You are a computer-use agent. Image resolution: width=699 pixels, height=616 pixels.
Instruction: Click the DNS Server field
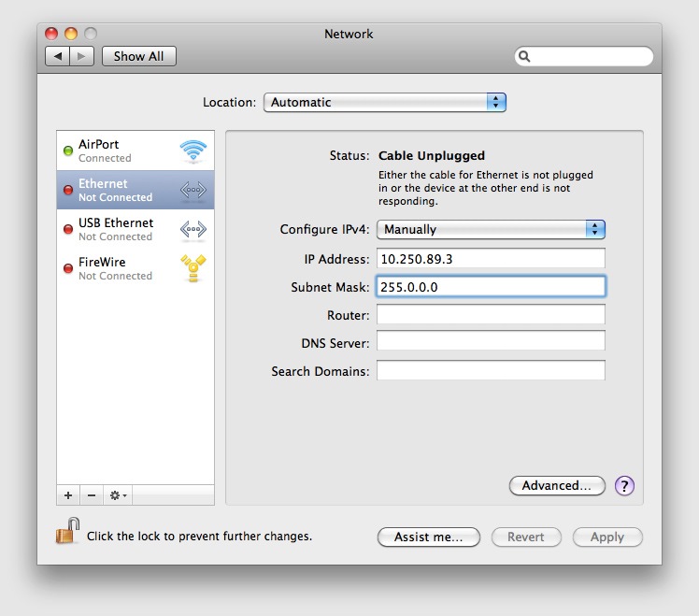pyautogui.click(x=491, y=341)
